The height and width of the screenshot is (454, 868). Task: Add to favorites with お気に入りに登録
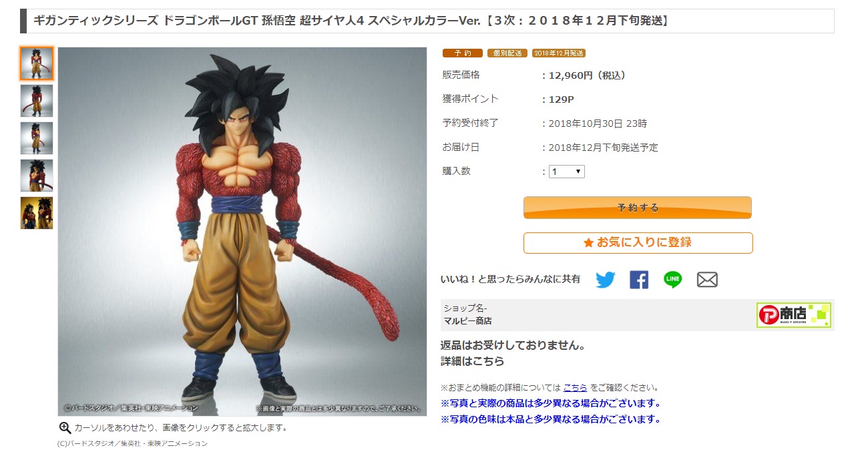click(638, 243)
